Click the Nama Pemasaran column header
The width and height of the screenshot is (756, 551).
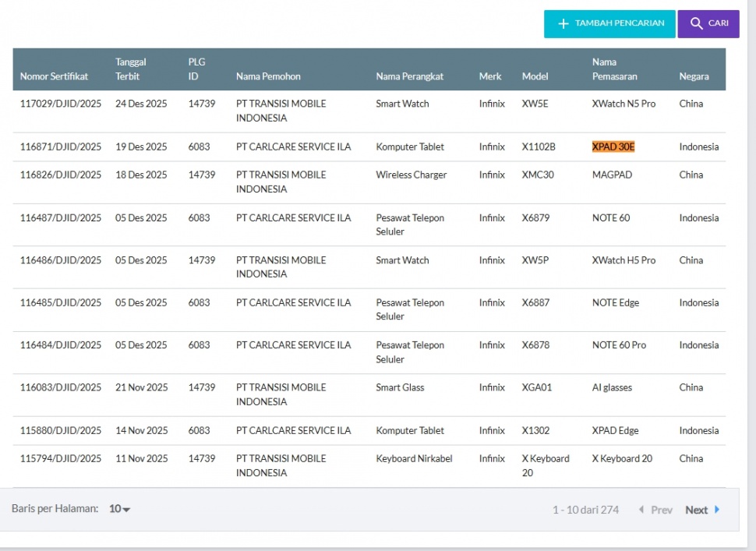click(614, 69)
